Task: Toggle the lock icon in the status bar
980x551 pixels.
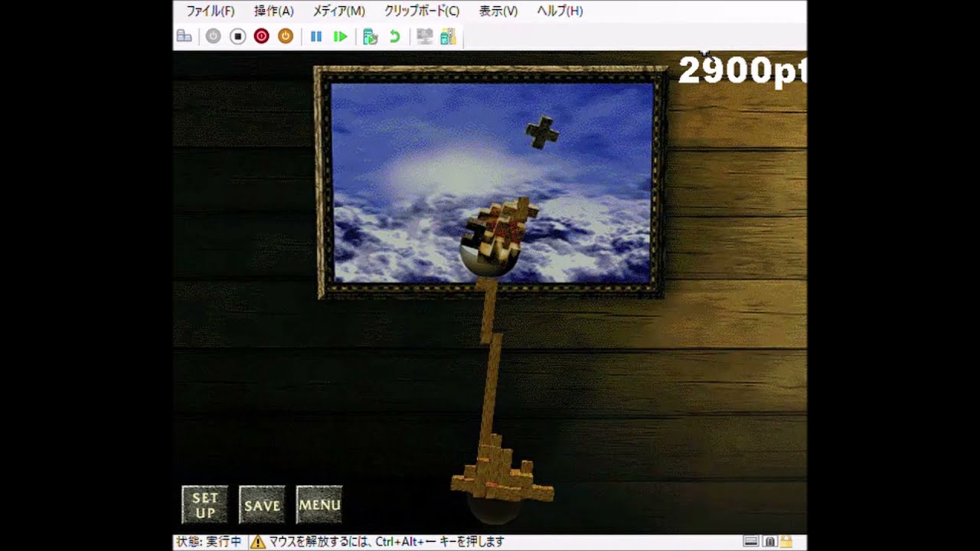Action: click(x=786, y=542)
